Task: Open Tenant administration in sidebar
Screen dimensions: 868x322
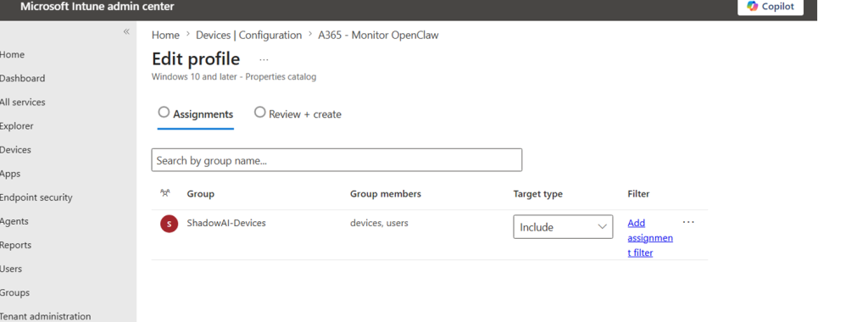Action: pos(46,316)
